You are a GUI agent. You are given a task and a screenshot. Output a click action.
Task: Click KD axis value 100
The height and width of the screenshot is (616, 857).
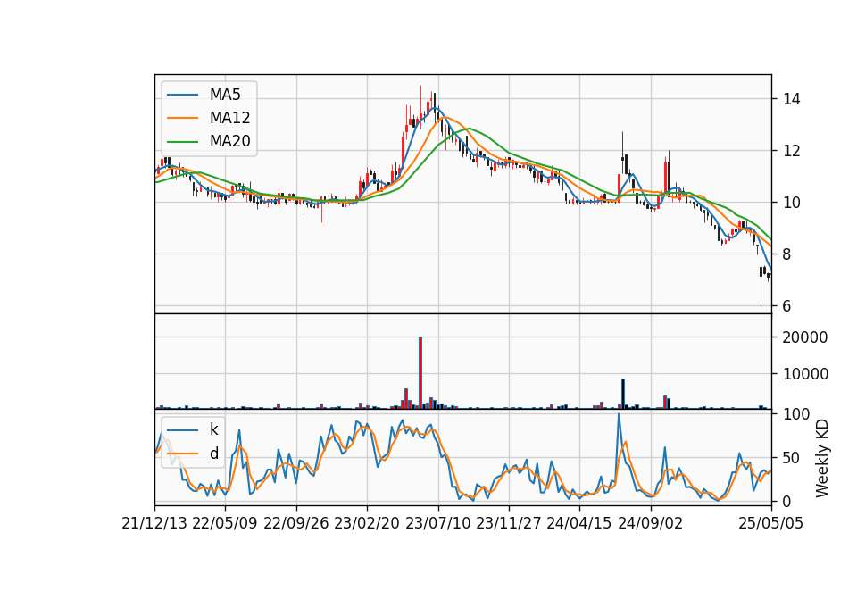point(796,414)
